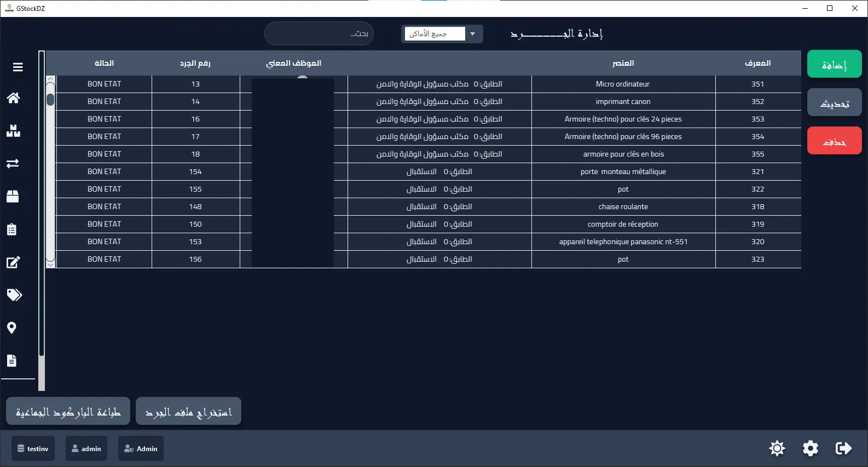Screen dimensions: 868x467
Task: Click ID cell 355
Action: click(x=758, y=154)
